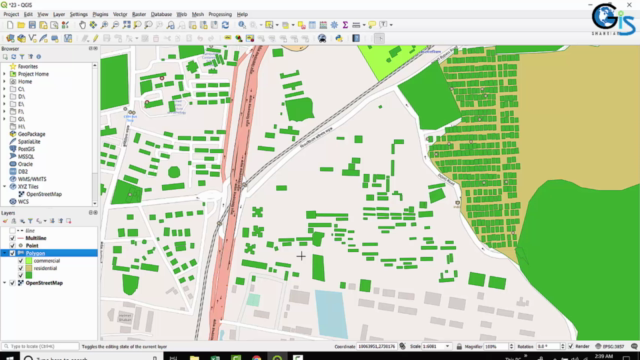Open the Plugins menu
Viewport: 640px width, 360px height.
point(100,14)
